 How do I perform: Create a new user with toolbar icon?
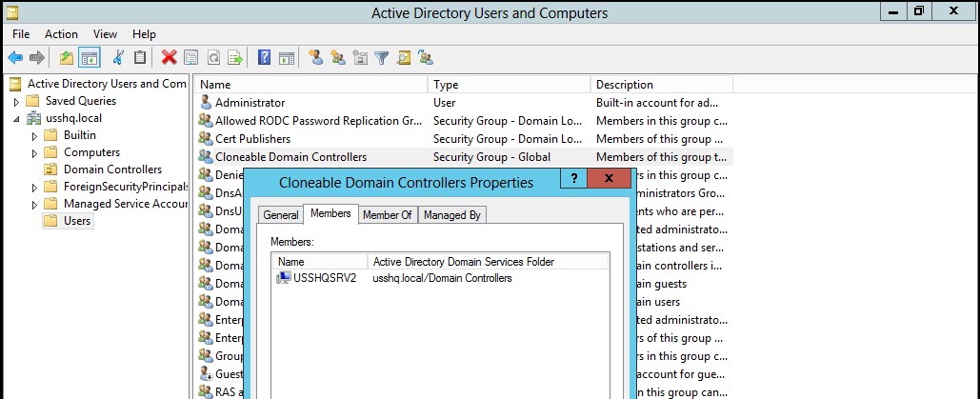coord(316,58)
